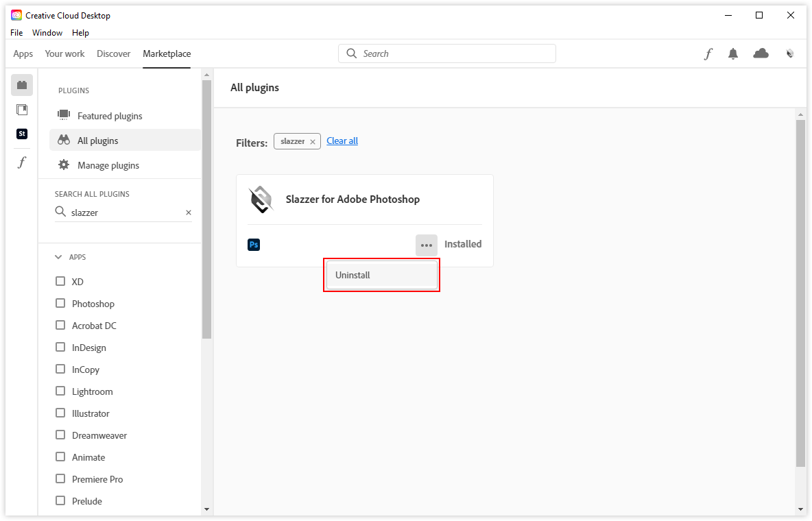Remove the slazzer filter chip
This screenshot has width=812, height=521.
[x=313, y=141]
